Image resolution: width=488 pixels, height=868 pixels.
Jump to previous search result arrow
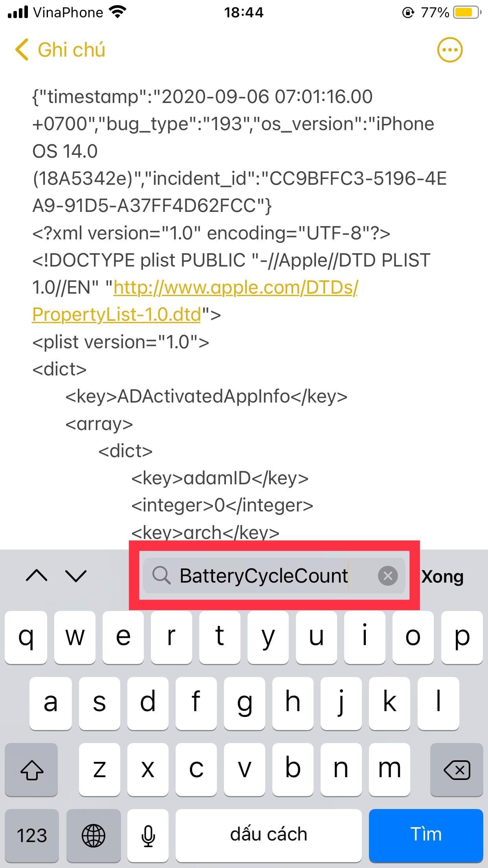point(37,576)
